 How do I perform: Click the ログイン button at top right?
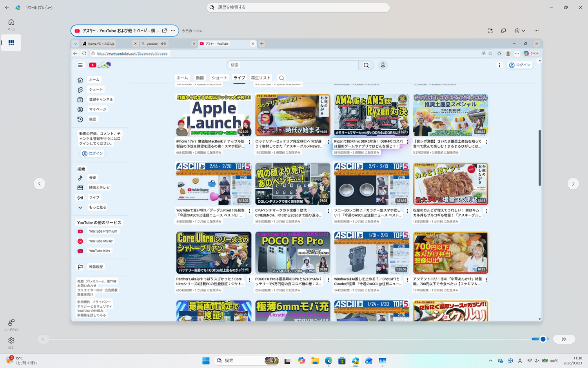point(520,65)
